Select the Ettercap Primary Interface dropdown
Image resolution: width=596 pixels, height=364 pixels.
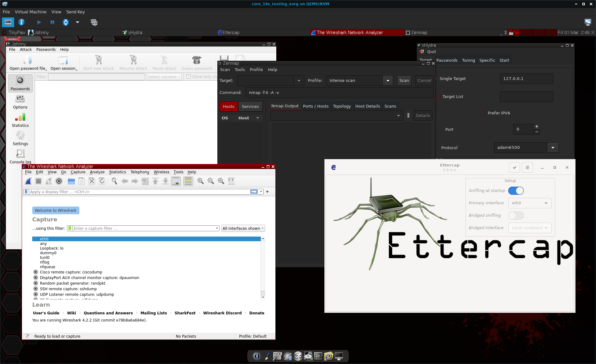click(x=530, y=203)
